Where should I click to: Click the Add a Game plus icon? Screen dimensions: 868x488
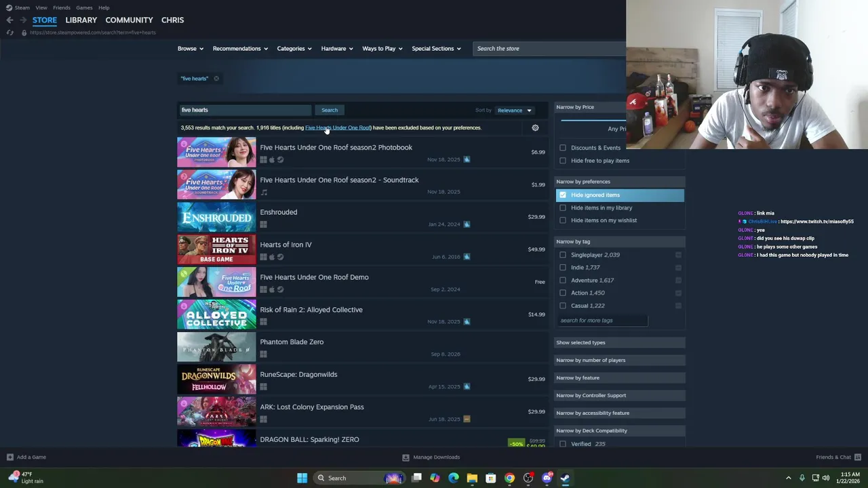9,457
